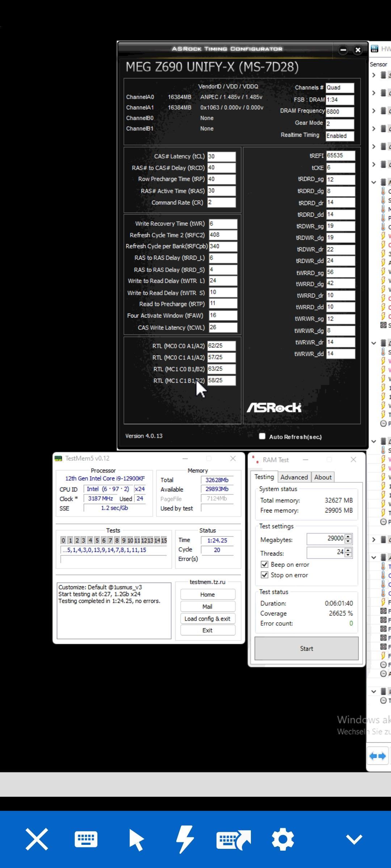Increase Threads value with up arrow
Image resolution: width=391 pixels, height=868 pixels.
pos(348,550)
